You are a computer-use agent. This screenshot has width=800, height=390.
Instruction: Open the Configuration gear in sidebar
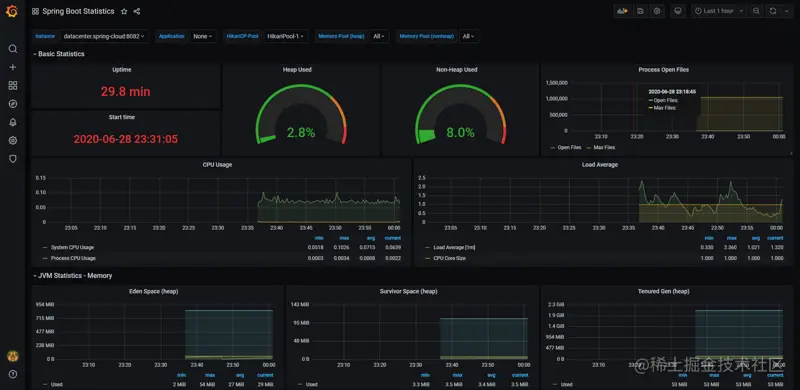pyautogui.click(x=13, y=140)
